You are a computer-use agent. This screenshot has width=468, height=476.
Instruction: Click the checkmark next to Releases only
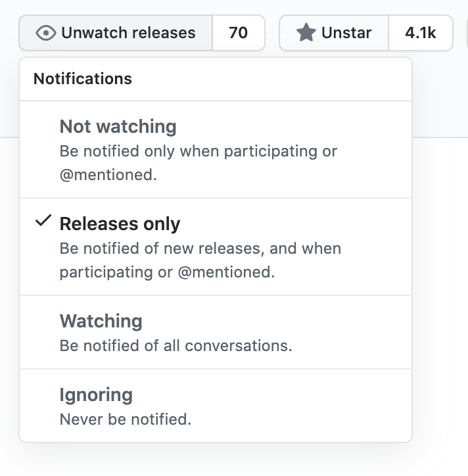[43, 222]
